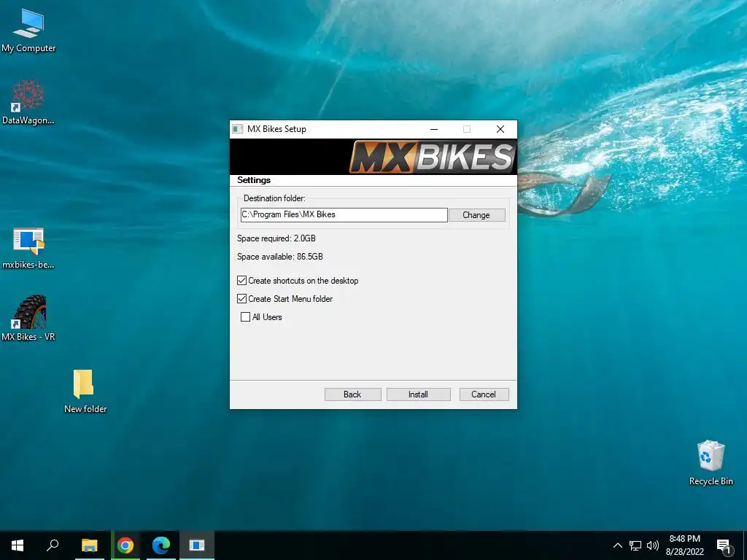Open the volume speaker tray icon

[653, 545]
